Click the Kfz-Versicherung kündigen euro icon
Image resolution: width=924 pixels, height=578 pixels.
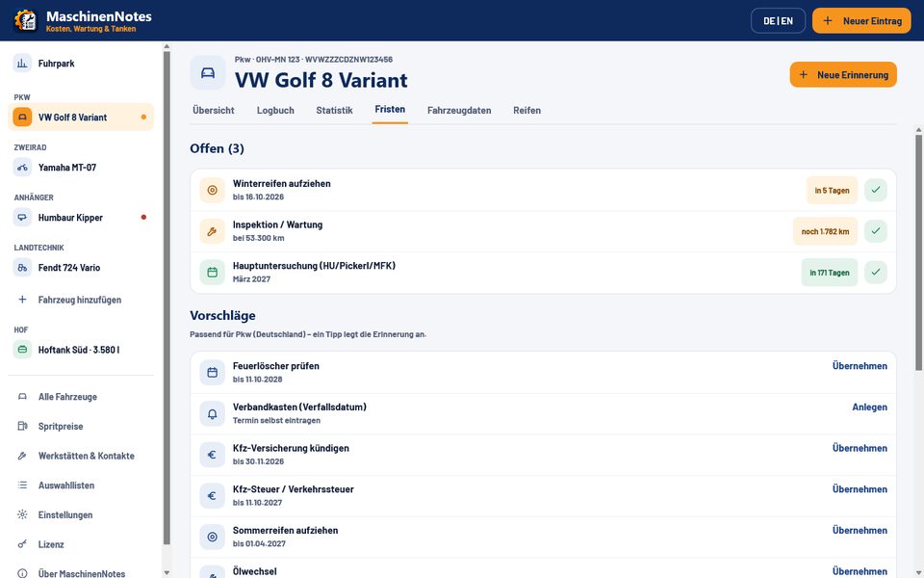click(x=212, y=456)
